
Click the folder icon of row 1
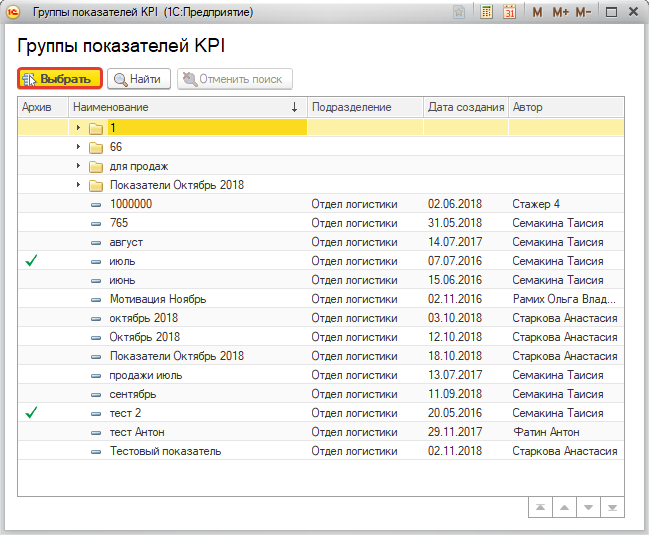click(x=96, y=128)
